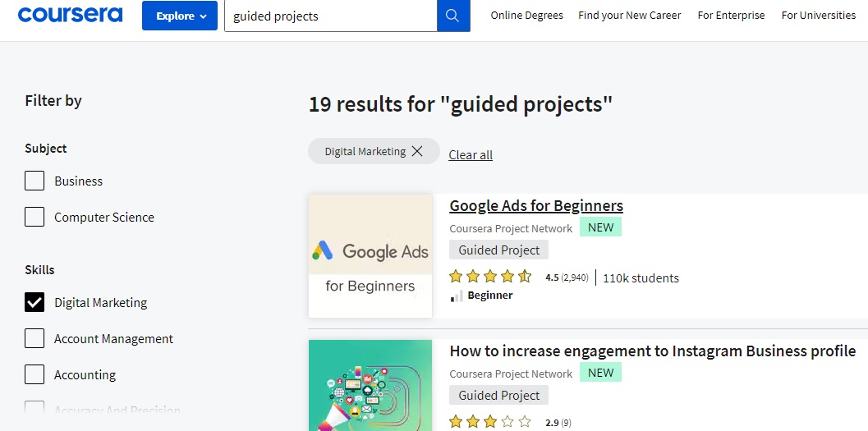Click the NEW badge on Instagram course
Screen dimensions: 868x431
[x=600, y=373]
